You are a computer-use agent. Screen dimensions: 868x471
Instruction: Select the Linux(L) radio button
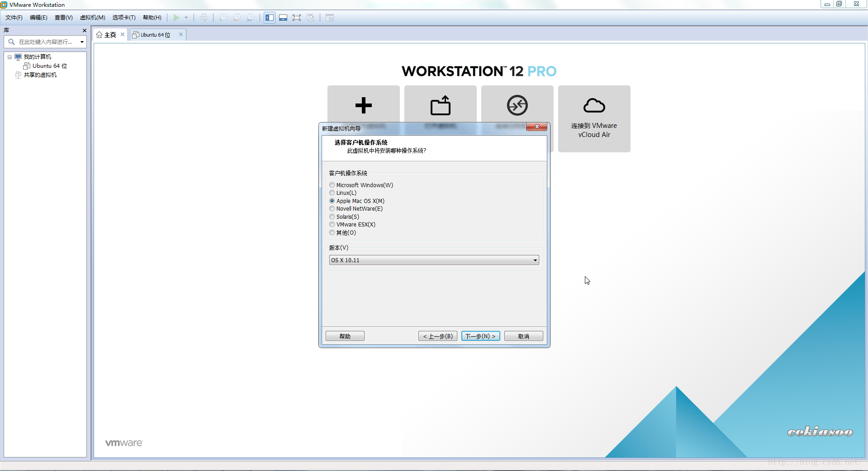click(x=332, y=193)
